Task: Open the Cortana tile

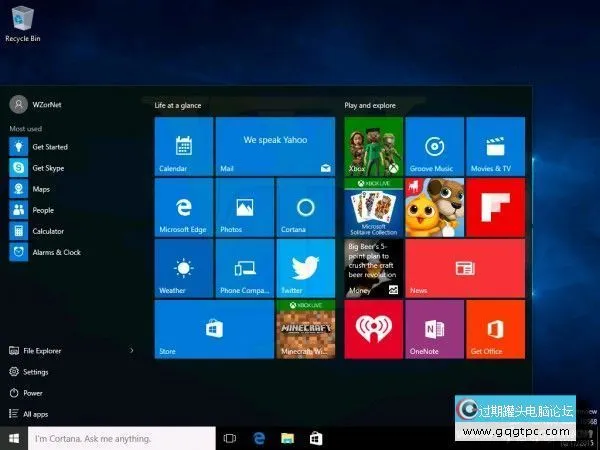Action: point(304,208)
